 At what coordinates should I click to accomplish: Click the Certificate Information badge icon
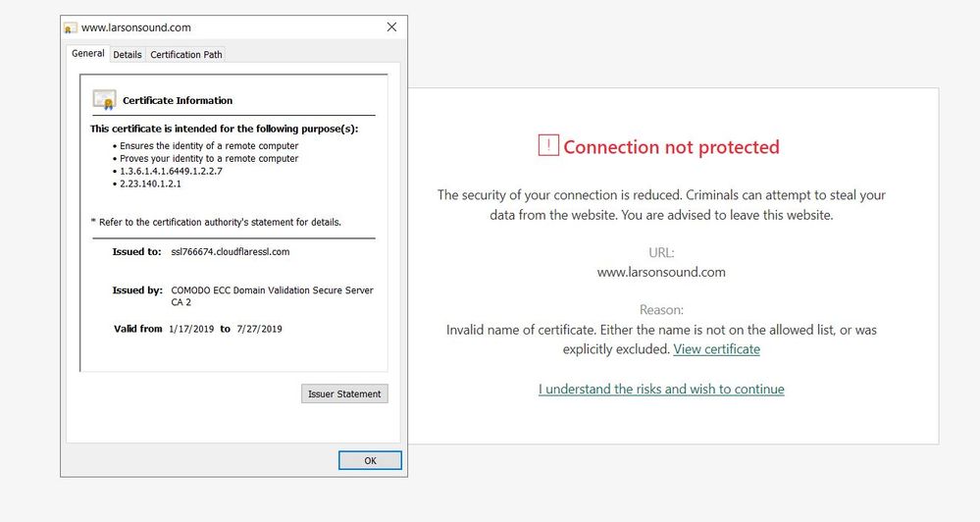(x=104, y=99)
